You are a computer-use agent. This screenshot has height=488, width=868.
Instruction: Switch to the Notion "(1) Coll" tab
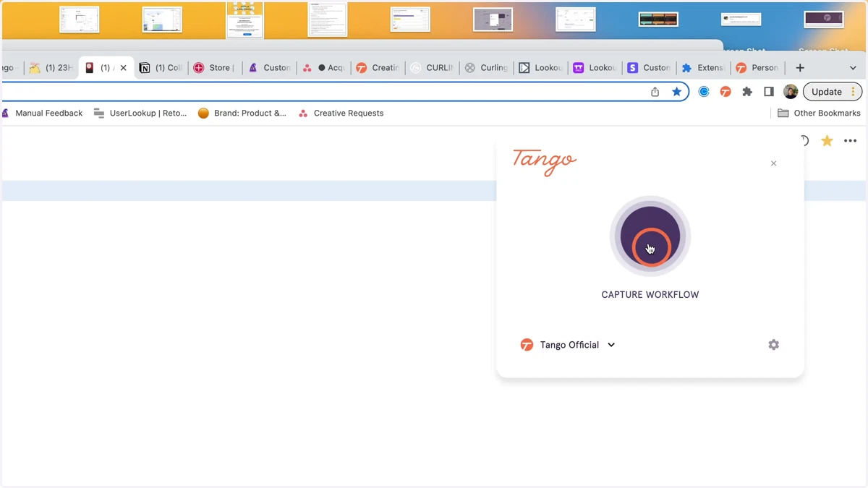161,68
